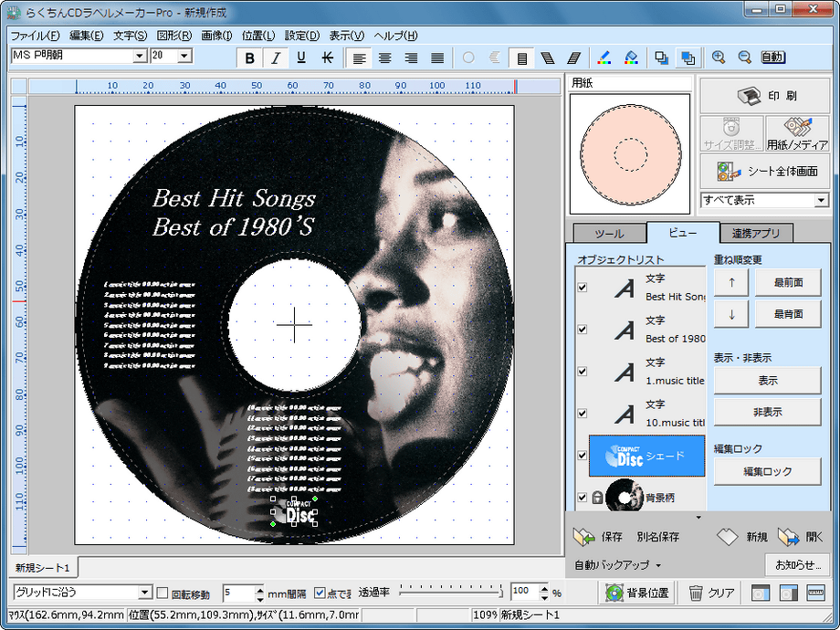840x630 pixels.
Task: Open the font size dropdown
Action: click(x=184, y=56)
